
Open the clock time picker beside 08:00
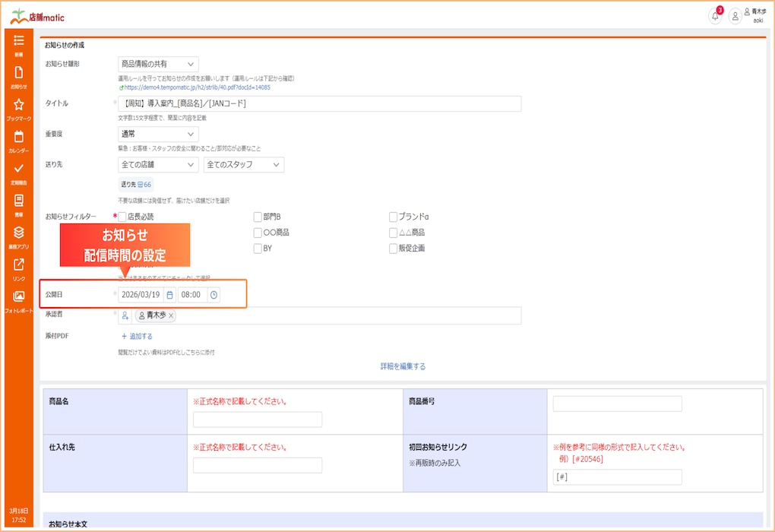point(214,294)
